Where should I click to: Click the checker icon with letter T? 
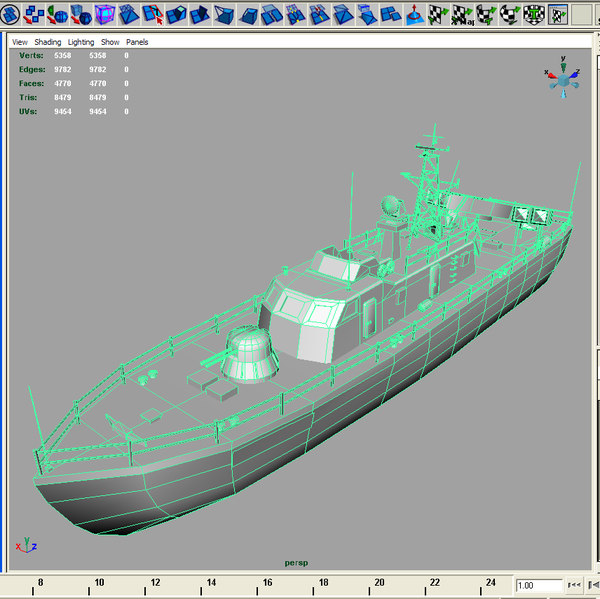coord(533,14)
